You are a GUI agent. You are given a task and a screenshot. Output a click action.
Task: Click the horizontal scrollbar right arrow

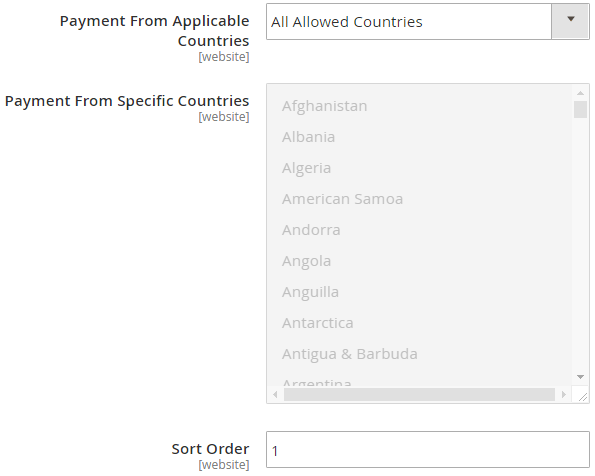click(x=564, y=395)
